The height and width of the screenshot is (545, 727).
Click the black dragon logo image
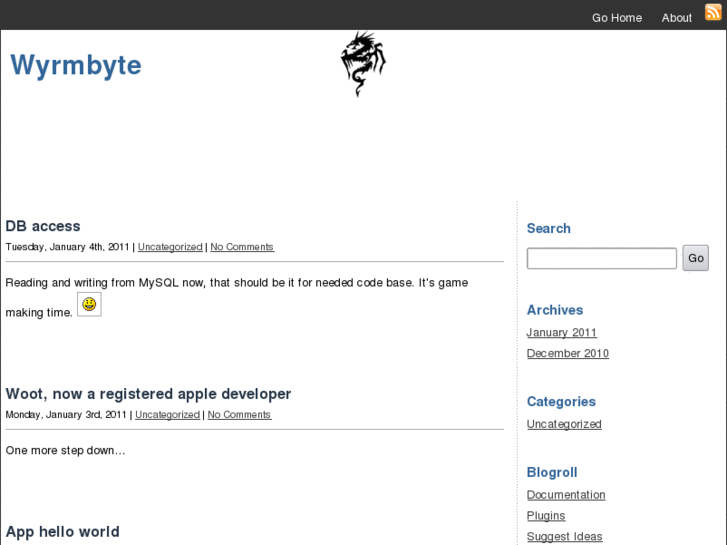point(363,64)
